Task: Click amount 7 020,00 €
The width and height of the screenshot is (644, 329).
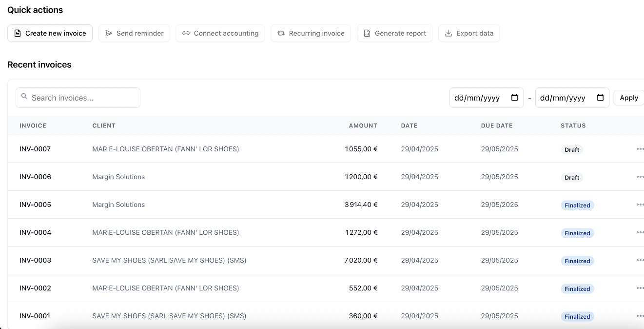Action: point(361,260)
